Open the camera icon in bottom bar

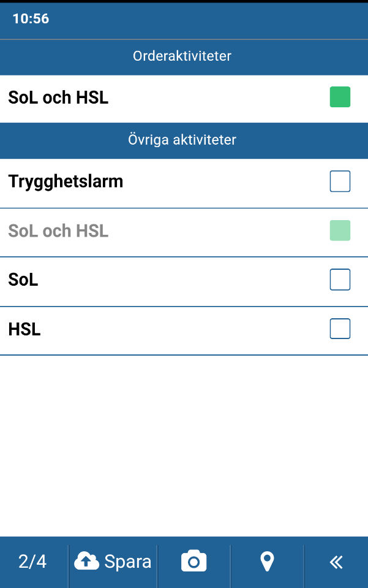[x=193, y=562]
